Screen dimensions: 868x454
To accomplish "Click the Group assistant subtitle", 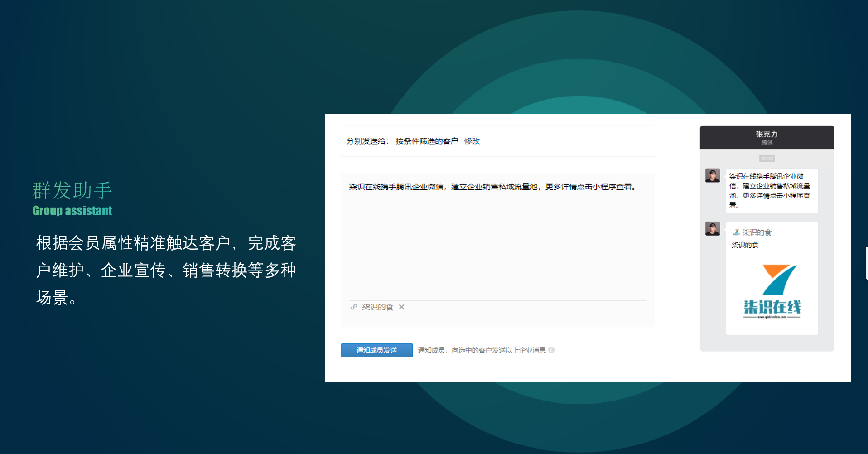I will [72, 211].
